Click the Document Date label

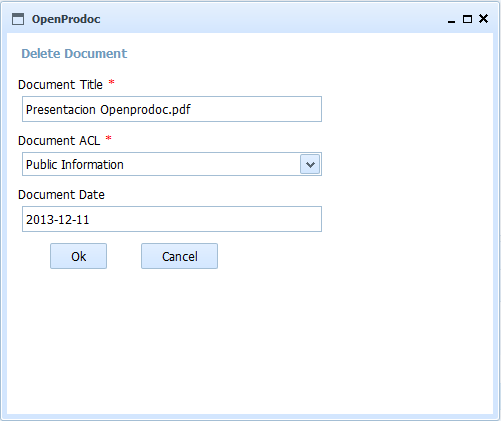(x=61, y=195)
